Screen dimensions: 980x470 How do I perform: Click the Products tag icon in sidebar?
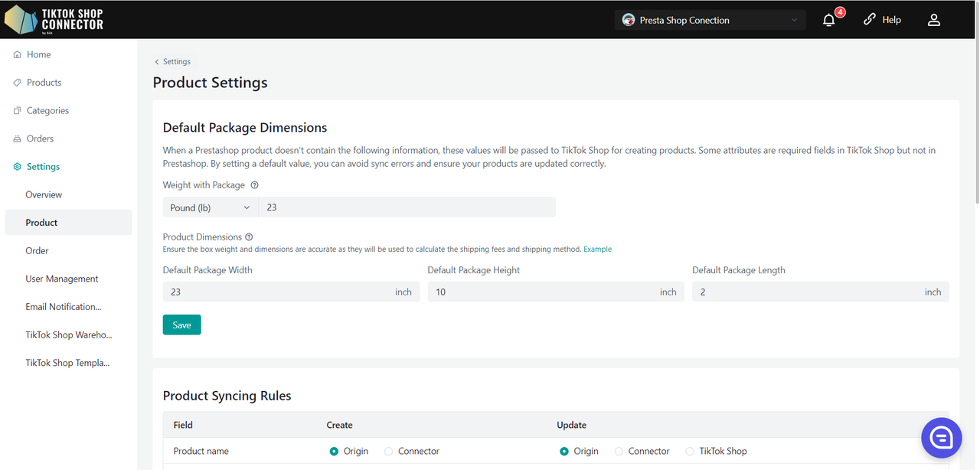point(17,83)
